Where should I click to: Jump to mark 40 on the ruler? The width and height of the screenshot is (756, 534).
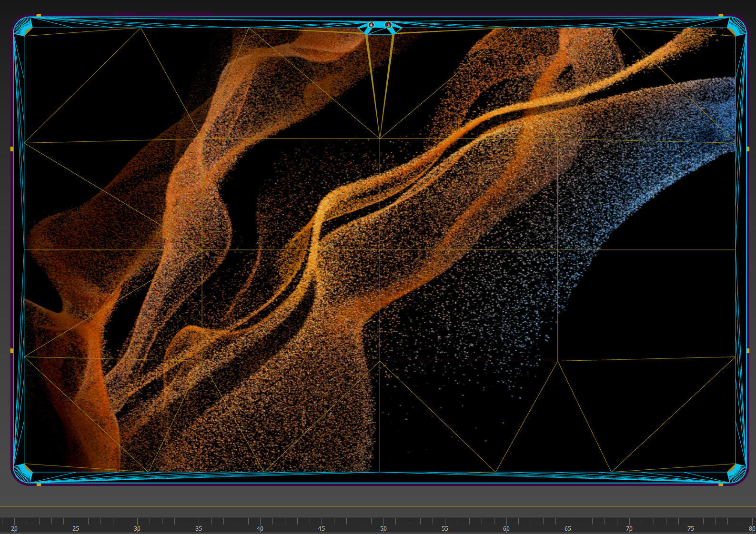point(260,529)
